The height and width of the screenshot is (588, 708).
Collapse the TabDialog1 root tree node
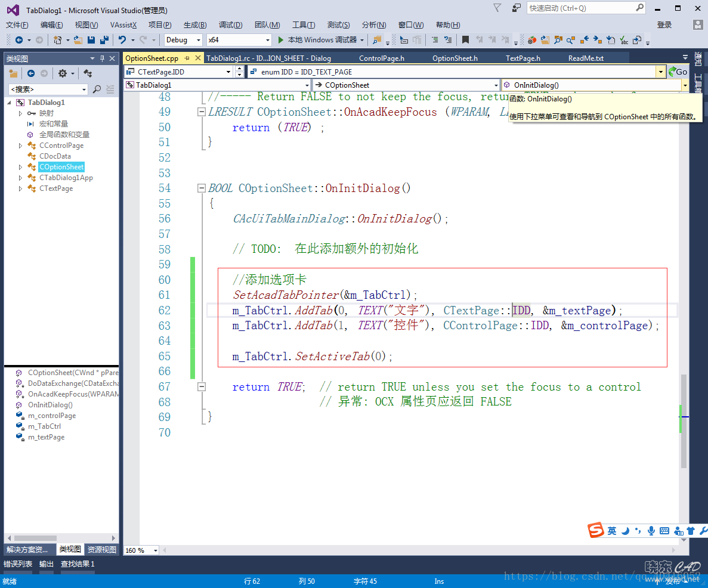point(10,103)
